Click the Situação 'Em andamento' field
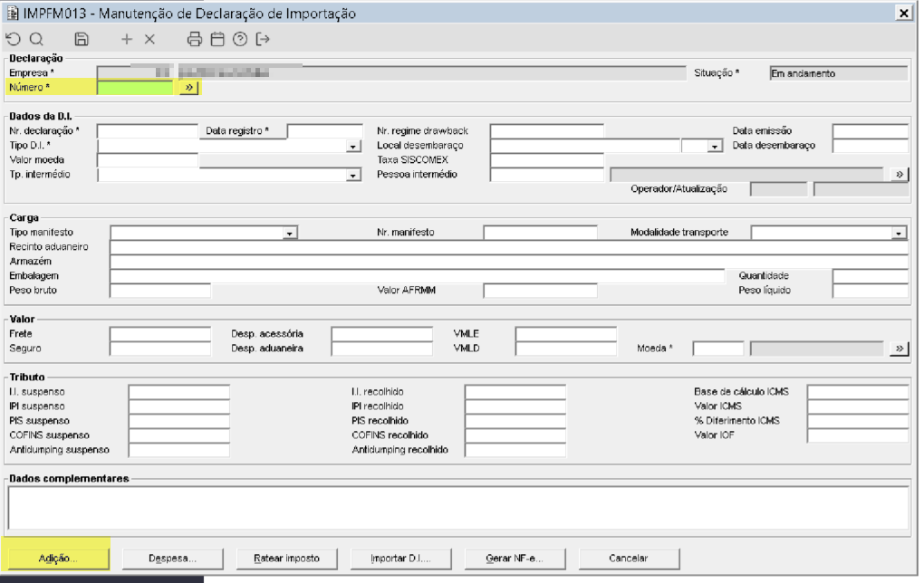Screen dimensions: 924x583 839,73
